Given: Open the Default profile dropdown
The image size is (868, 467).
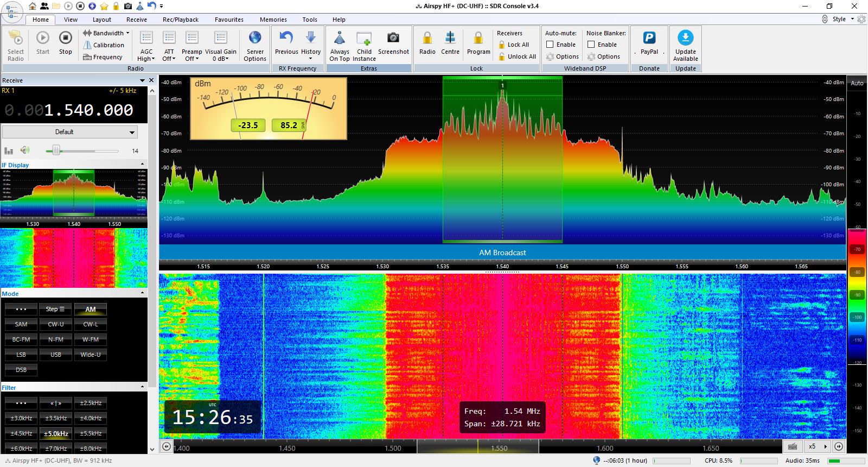Looking at the screenshot, I should [x=70, y=132].
